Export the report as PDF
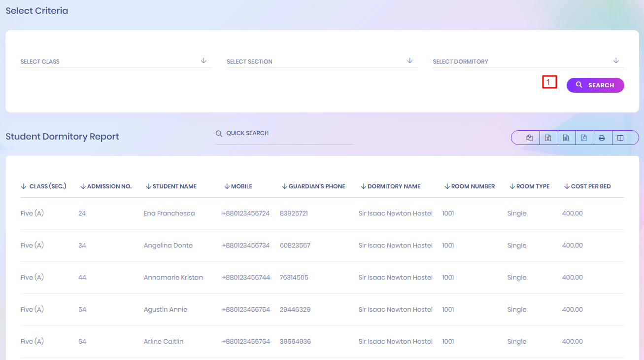Viewport: 644px width, 360px height. coord(584,138)
